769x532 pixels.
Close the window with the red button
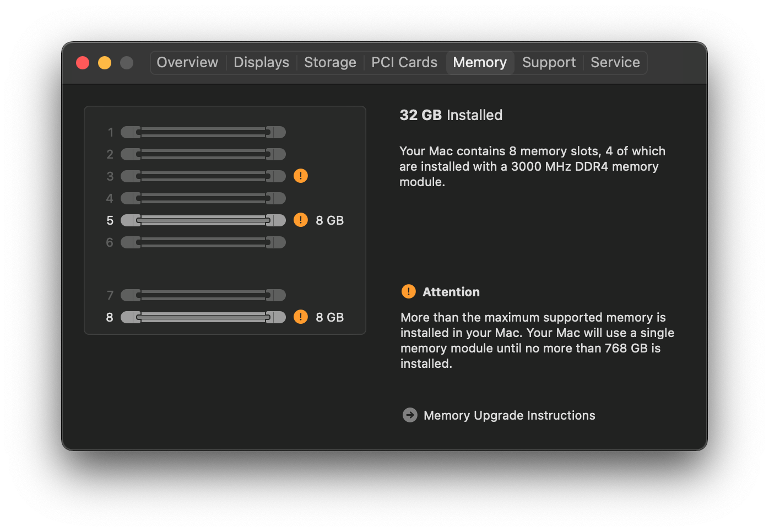(83, 63)
